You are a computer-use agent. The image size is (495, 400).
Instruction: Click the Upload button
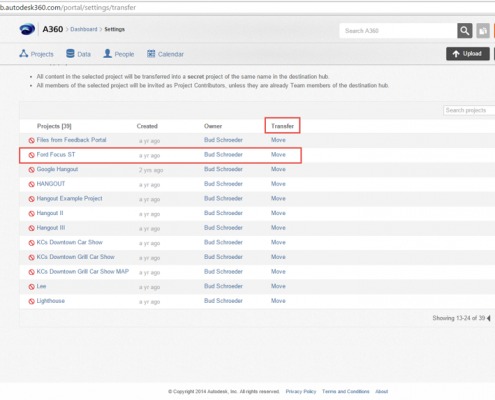[x=468, y=54]
